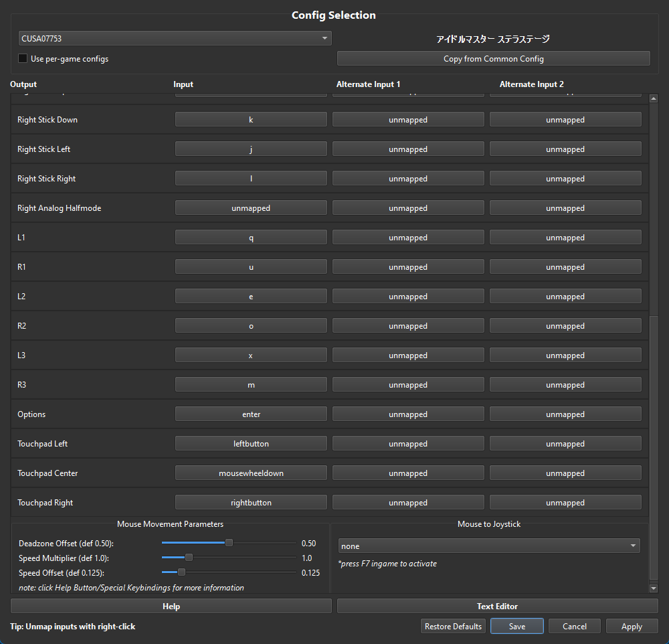Set Alternate Input 2 for L3
669x644 pixels.
[x=565, y=355]
